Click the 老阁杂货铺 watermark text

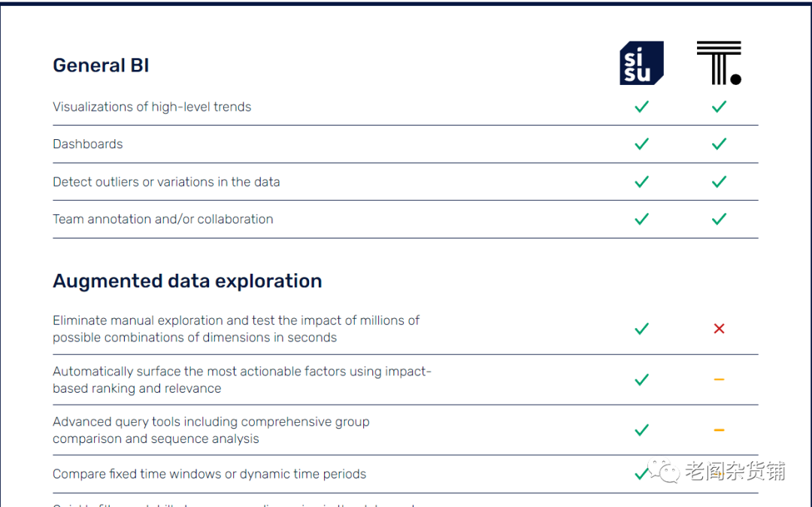click(735, 472)
